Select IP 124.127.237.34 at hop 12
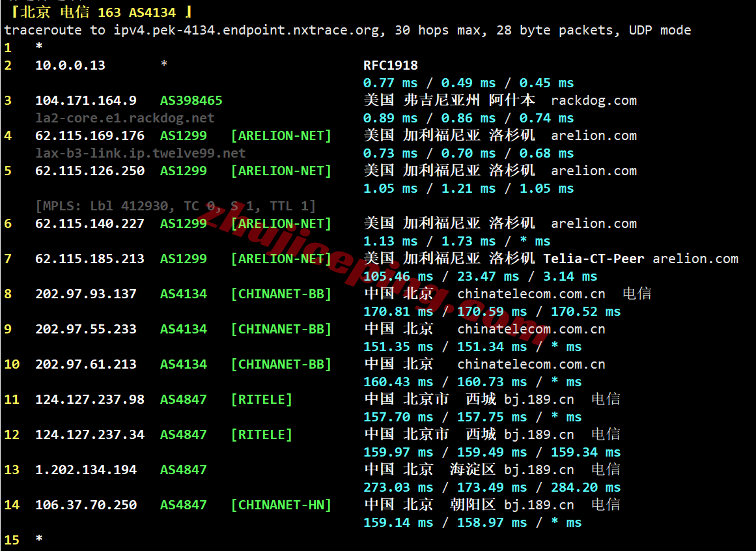Image resolution: width=756 pixels, height=551 pixels. (90, 435)
